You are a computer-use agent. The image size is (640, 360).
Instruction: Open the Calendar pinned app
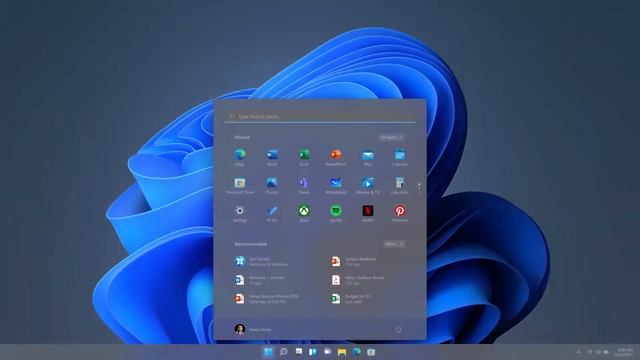(x=400, y=157)
